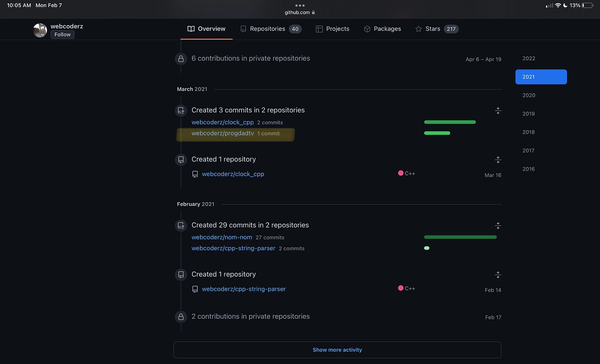Click the Stars star icon
The image size is (600, 364).
[x=419, y=29]
